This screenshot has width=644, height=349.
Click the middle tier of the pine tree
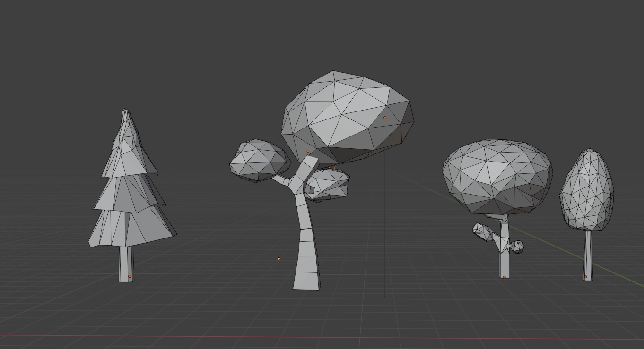(x=129, y=194)
